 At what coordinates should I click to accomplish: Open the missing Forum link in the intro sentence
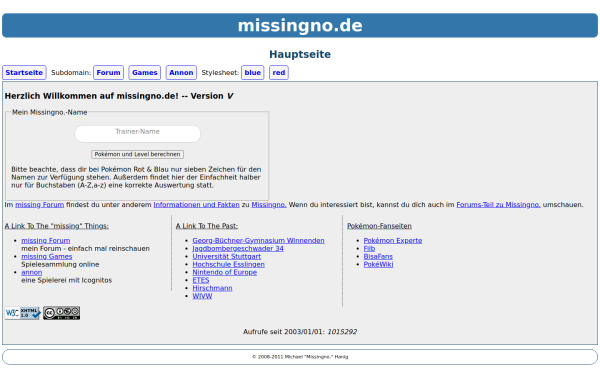(39, 205)
